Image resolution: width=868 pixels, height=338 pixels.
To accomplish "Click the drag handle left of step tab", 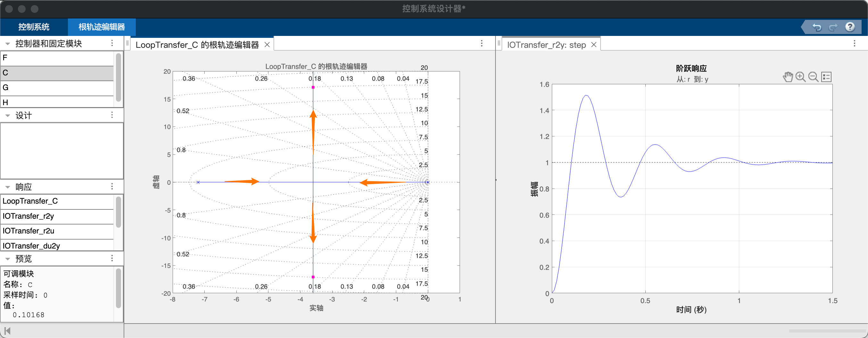I will (499, 43).
